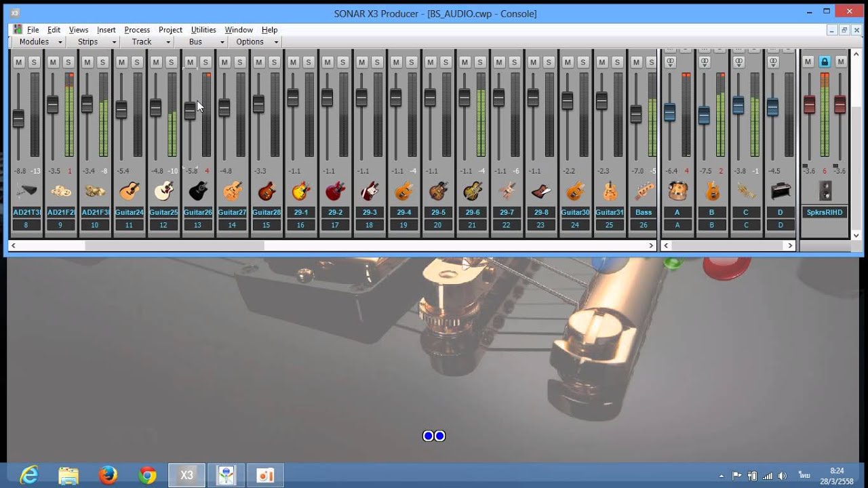The width and height of the screenshot is (868, 488).
Task: Click the Guitar27 track name label
Action: tap(232, 212)
